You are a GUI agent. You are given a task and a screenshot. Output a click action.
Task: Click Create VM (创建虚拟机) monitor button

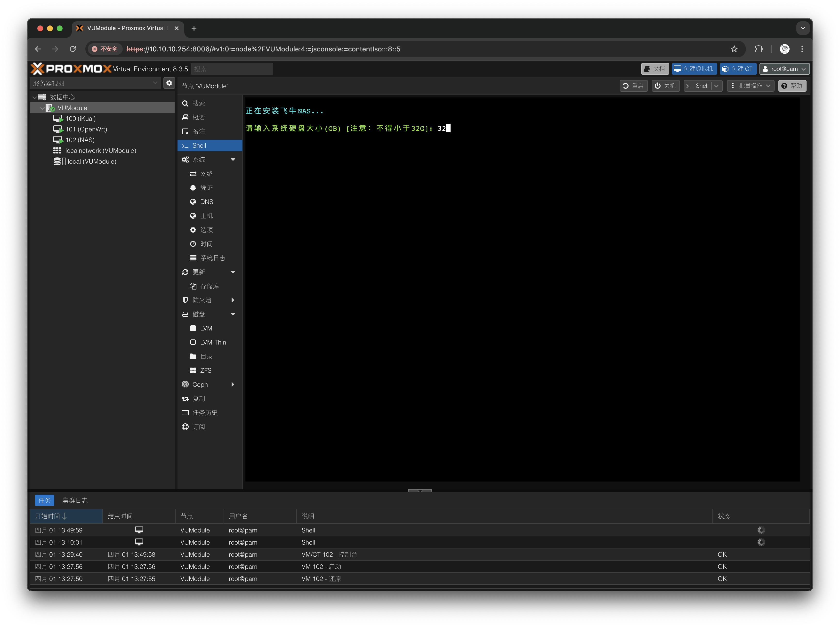coord(694,69)
